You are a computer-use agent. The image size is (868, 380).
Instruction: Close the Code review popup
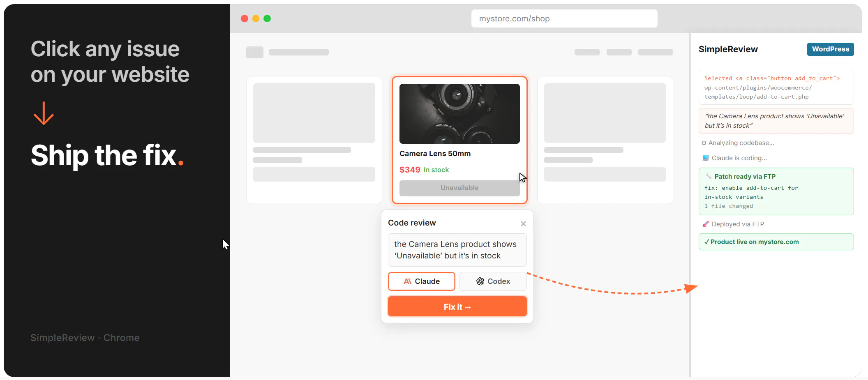(x=523, y=223)
